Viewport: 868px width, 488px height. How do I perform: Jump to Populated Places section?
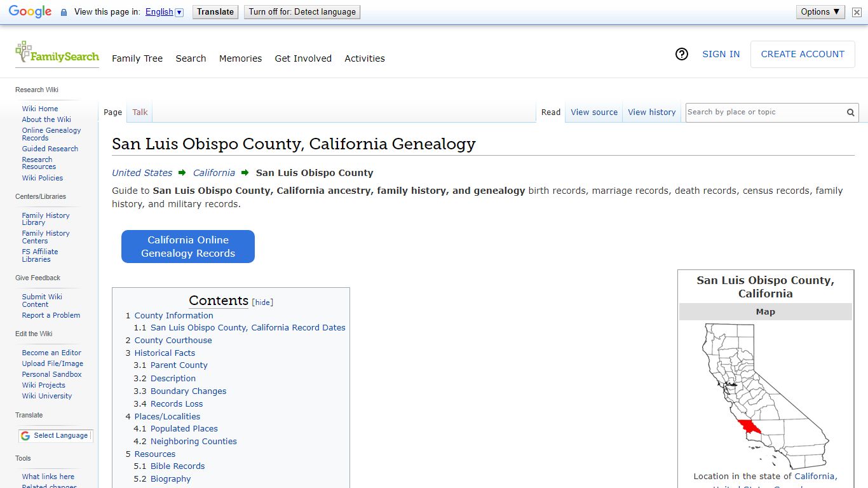tap(184, 429)
